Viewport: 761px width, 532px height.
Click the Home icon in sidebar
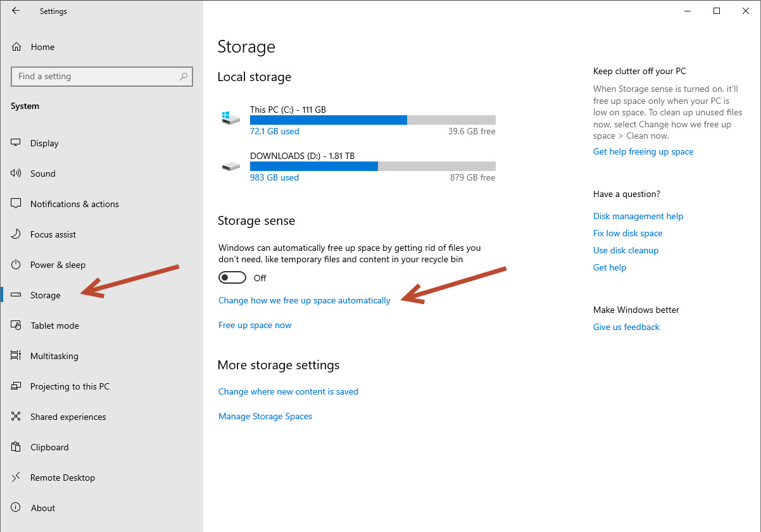16,47
